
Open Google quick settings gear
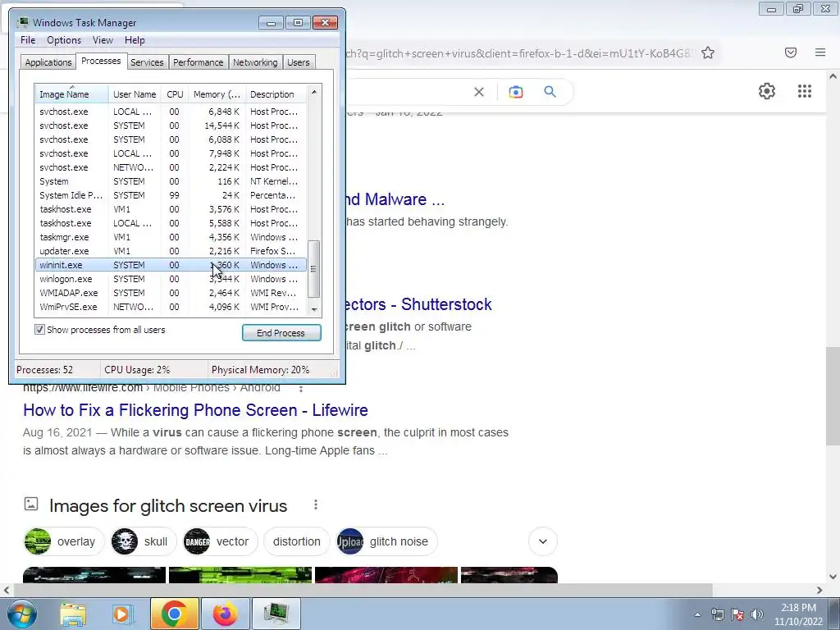tap(767, 91)
